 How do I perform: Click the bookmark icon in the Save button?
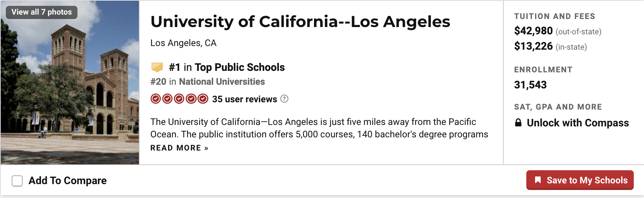(x=538, y=180)
